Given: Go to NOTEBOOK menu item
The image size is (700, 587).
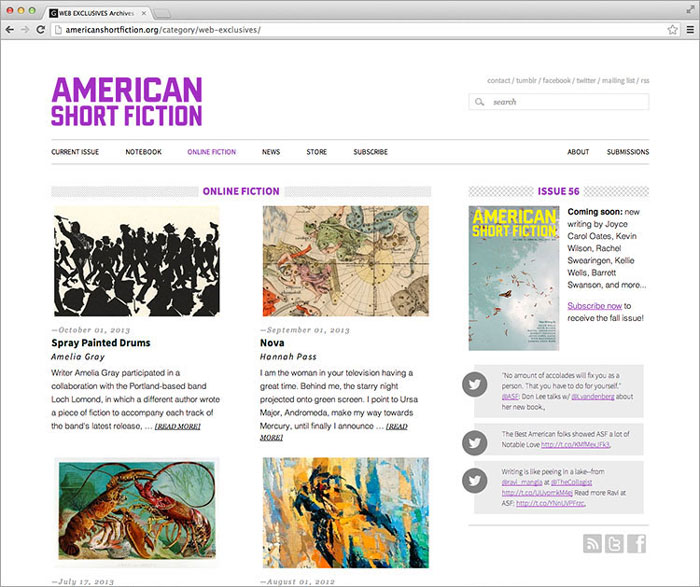Looking at the screenshot, I should 143,152.
